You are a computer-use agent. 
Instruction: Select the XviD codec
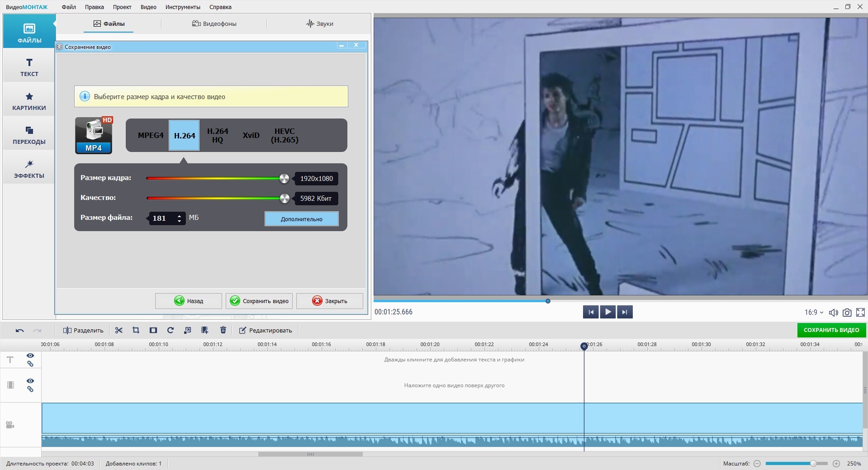(x=251, y=135)
